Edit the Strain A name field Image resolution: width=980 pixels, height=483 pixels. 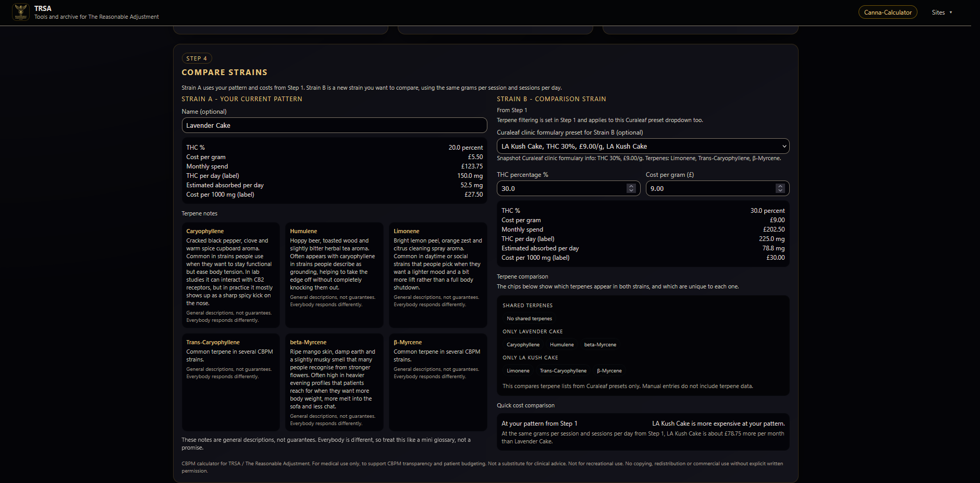point(334,125)
